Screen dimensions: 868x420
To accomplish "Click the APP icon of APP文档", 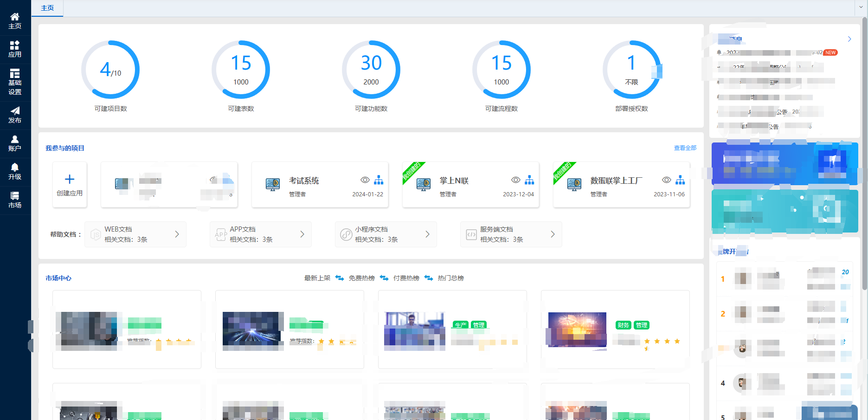I will (x=221, y=234).
